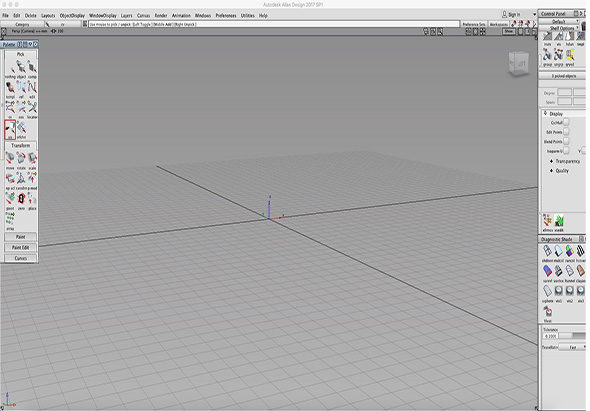
Task: Toggle the Isoparm V checkbox
Action: point(584,151)
